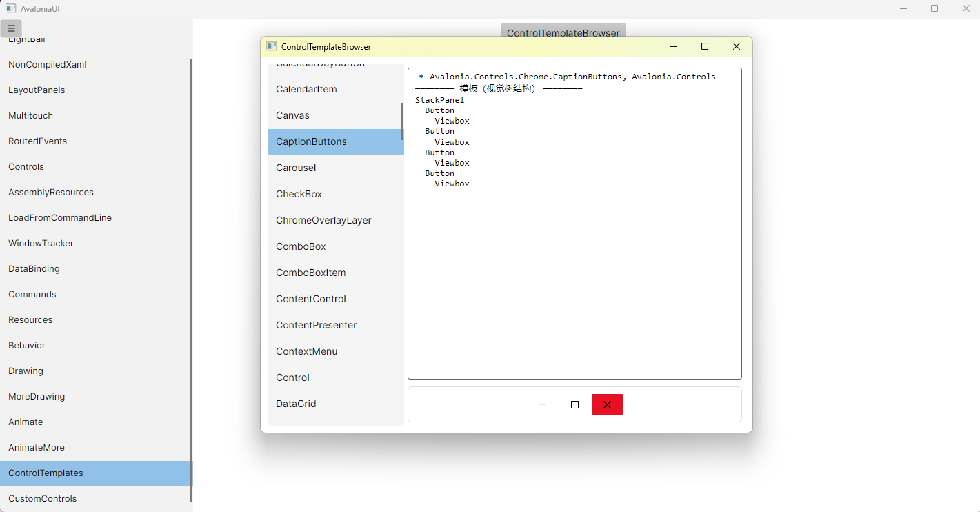Open the WindowTracker page
The height and width of the screenshot is (512, 980).
(x=95, y=244)
